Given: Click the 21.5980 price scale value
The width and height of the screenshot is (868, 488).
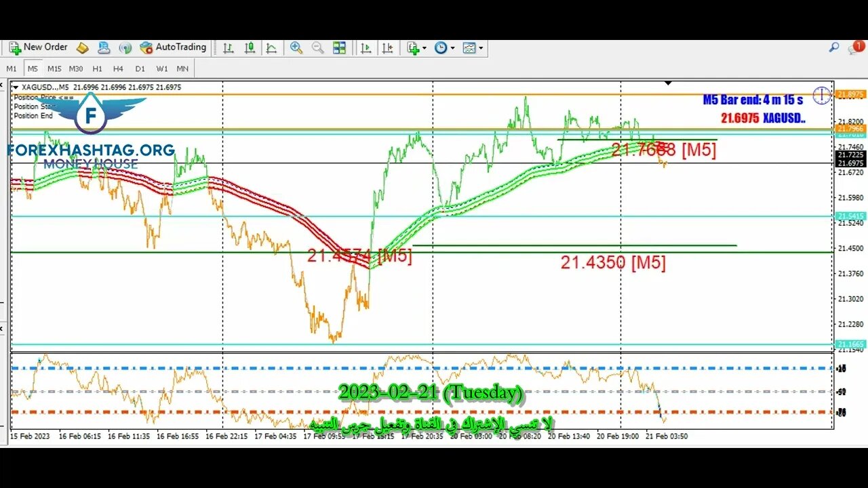Looking at the screenshot, I should point(850,198).
